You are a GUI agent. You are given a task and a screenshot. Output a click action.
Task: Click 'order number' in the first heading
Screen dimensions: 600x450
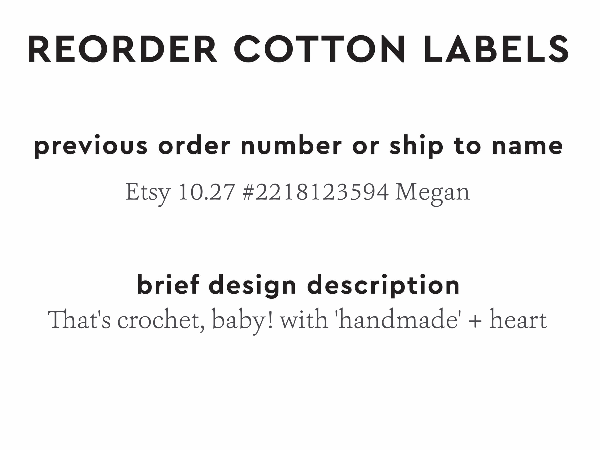(247, 146)
